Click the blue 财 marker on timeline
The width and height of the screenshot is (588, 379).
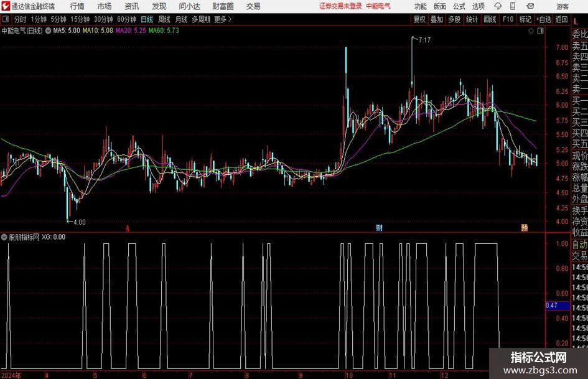(x=379, y=228)
